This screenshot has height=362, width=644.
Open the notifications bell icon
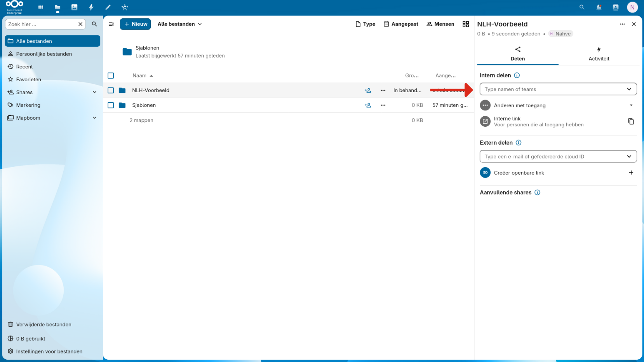[x=599, y=7]
